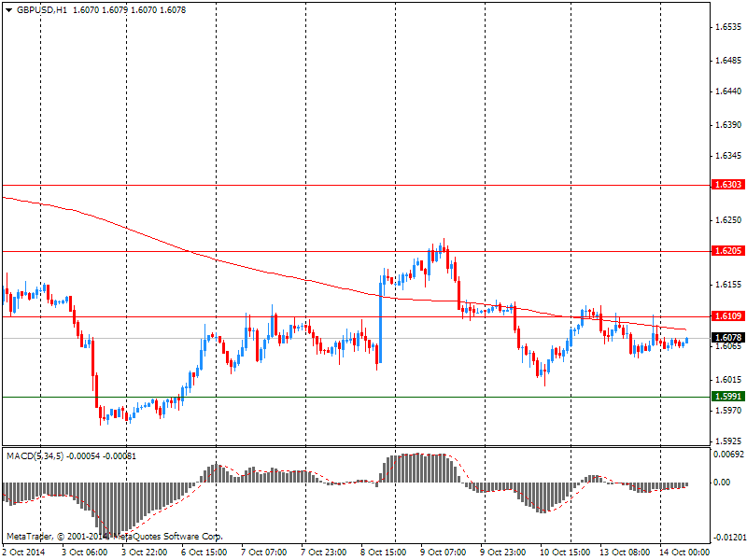Click the 9 Oct 23:00 time label
The width and height of the screenshot is (747, 560).
tap(503, 552)
